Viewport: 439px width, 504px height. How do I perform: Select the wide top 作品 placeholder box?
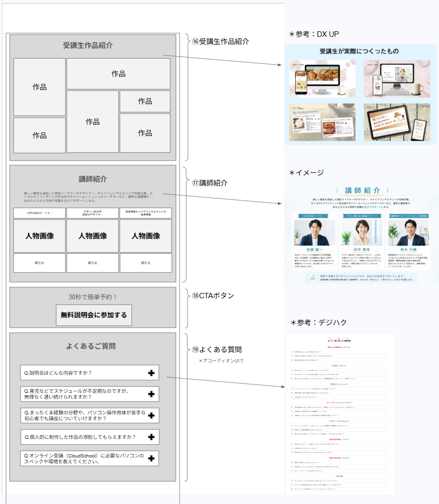pos(118,73)
